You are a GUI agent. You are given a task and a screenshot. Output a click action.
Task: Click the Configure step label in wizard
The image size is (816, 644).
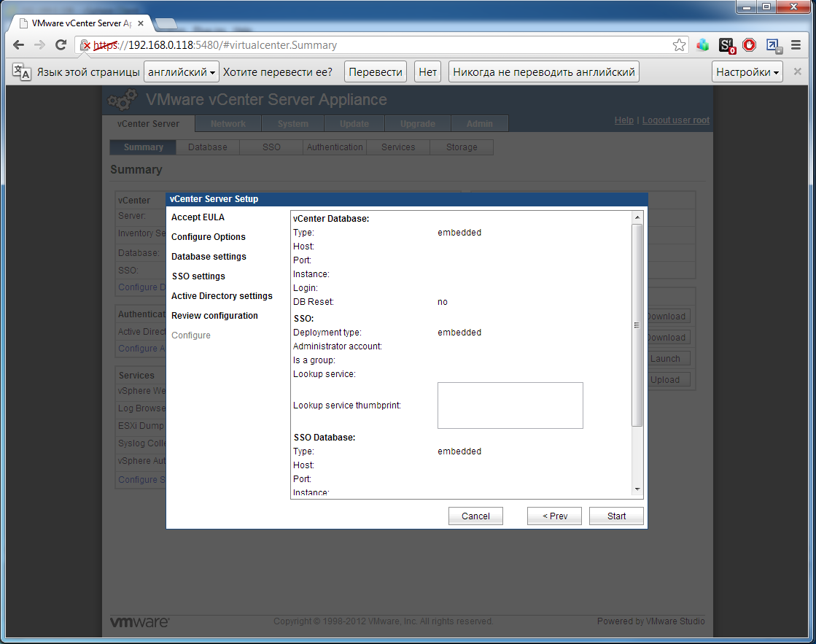point(191,335)
